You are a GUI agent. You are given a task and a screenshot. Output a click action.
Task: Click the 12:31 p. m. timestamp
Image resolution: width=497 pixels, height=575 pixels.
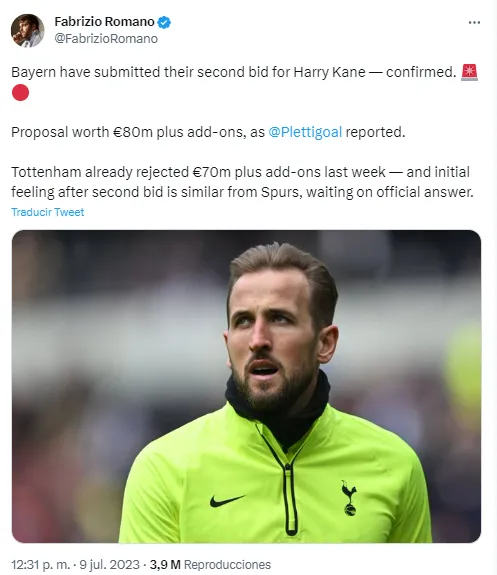40,565
